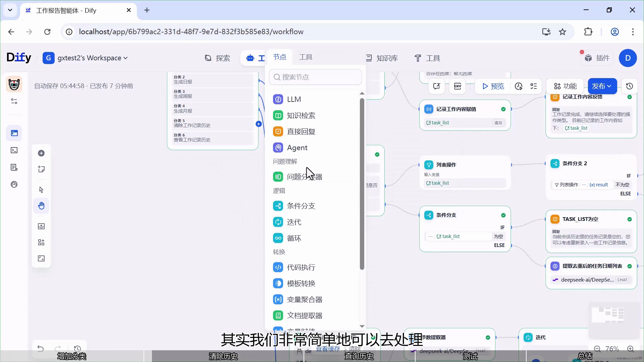The height and width of the screenshot is (362, 644).
Task: Open the 探索 navigation item
Action: tap(217, 58)
